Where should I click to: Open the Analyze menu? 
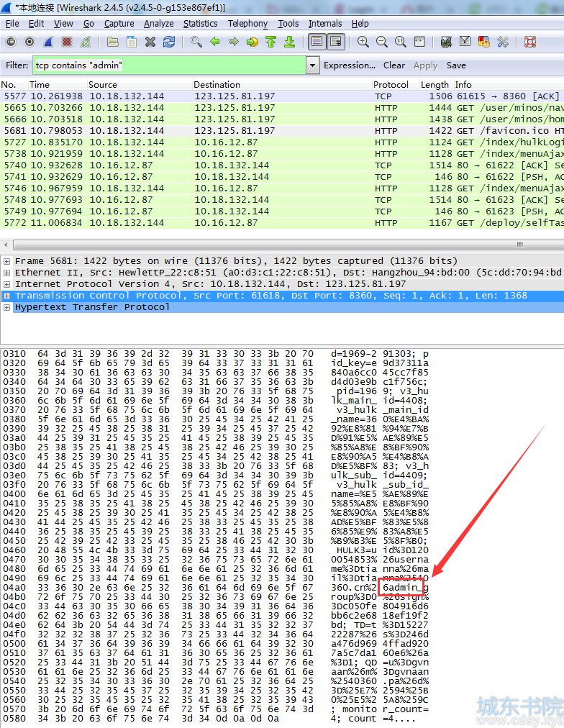point(159,24)
